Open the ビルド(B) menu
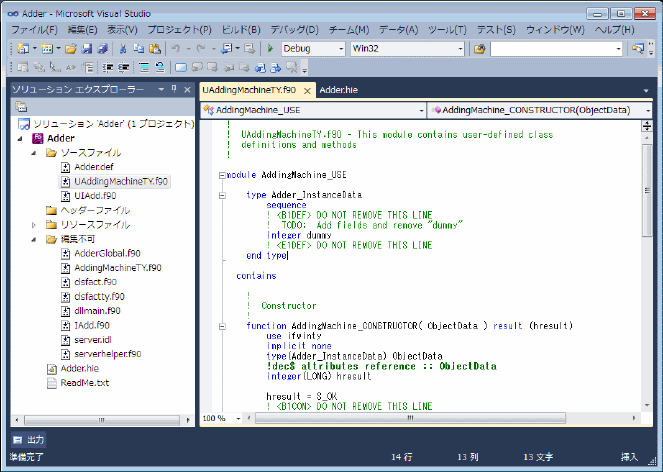Viewport: 663px width, 472px height. tap(241, 30)
